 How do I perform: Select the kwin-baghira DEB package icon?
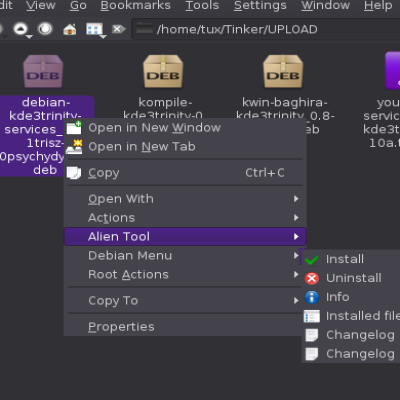click(x=283, y=71)
